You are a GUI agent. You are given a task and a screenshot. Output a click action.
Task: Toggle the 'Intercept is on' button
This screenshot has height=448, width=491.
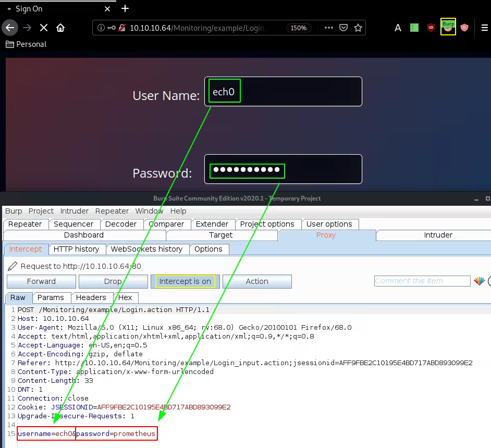point(185,281)
